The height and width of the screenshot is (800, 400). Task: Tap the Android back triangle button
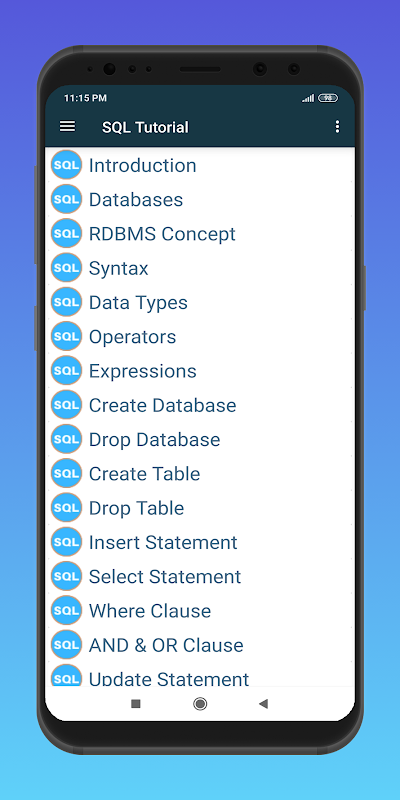point(263,704)
